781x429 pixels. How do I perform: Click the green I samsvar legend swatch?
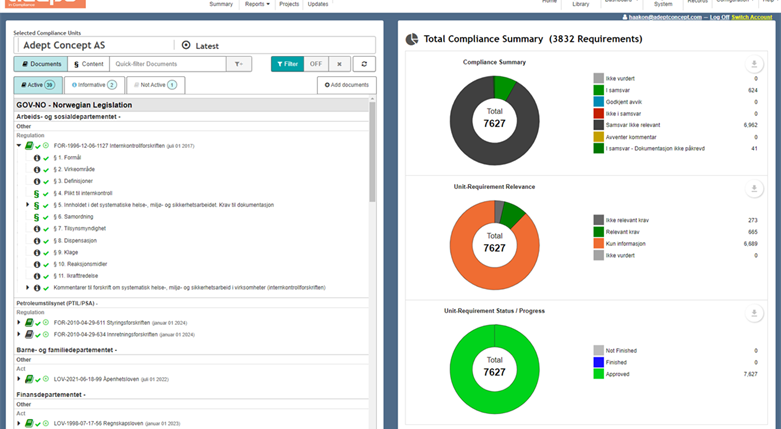pyautogui.click(x=598, y=90)
